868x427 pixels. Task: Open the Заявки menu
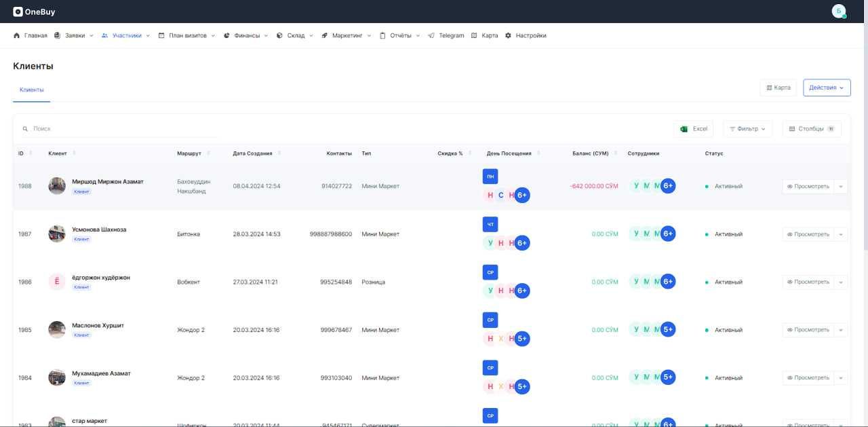tap(74, 35)
